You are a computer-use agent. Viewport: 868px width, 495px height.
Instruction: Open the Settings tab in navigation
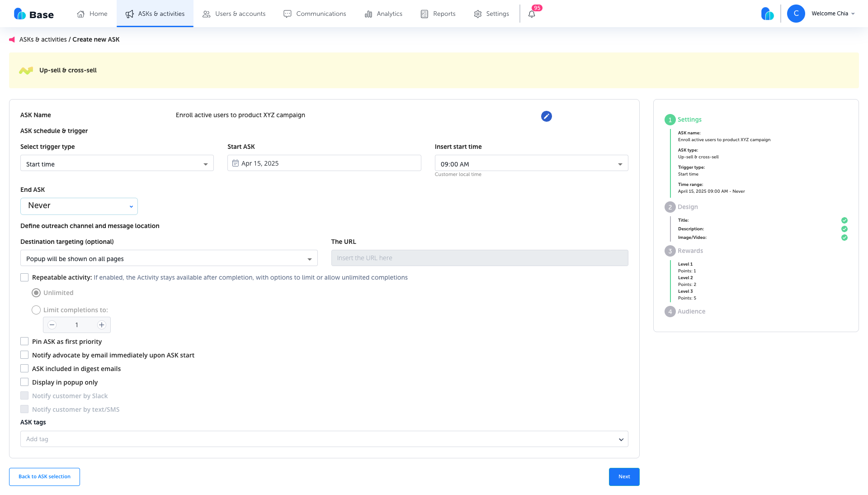(x=491, y=14)
